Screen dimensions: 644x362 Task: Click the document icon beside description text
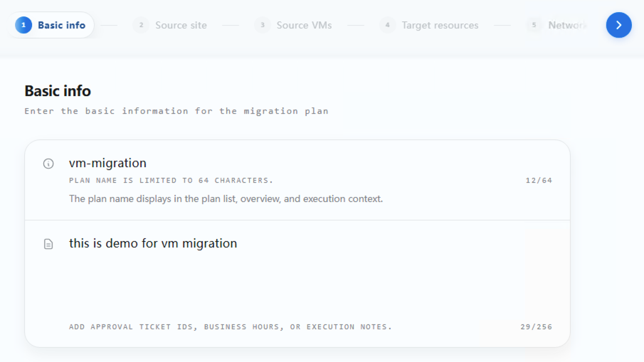[48, 244]
